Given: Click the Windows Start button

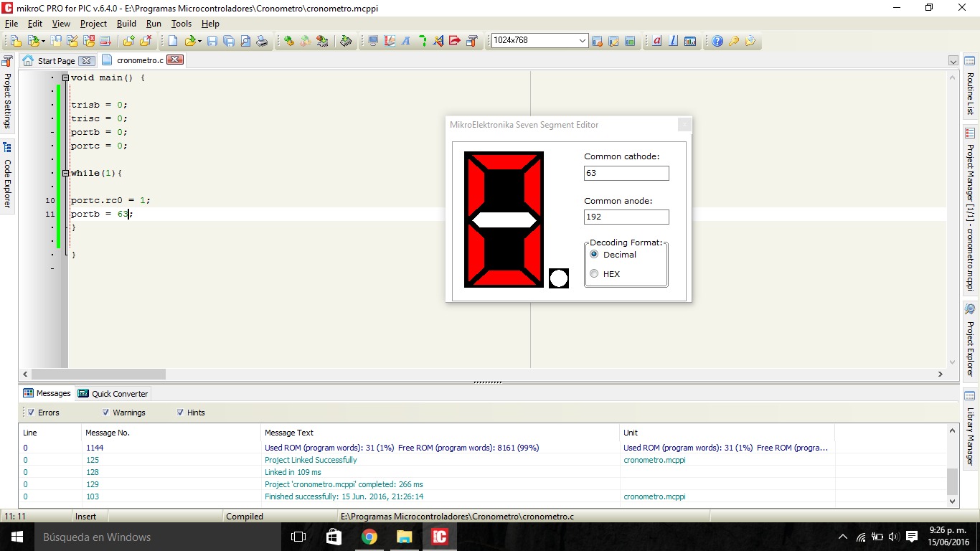Looking at the screenshot, I should pyautogui.click(x=17, y=537).
